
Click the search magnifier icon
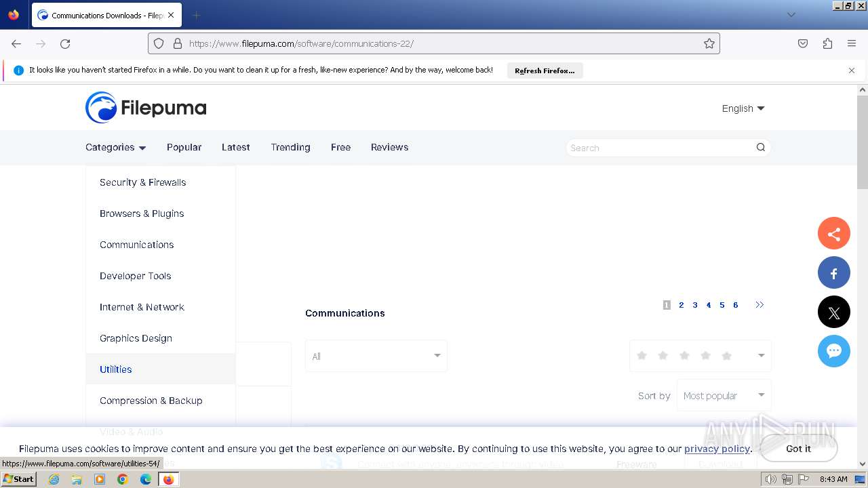(x=761, y=147)
